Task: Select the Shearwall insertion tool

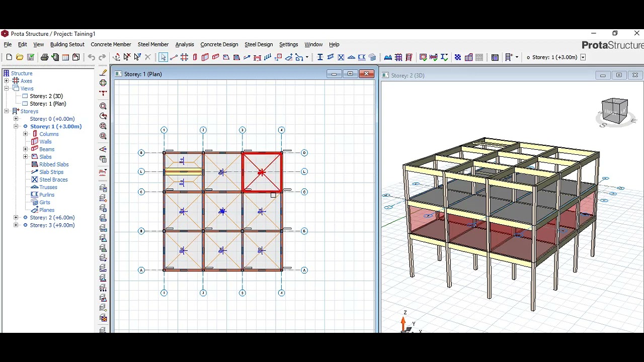Action: point(205,57)
